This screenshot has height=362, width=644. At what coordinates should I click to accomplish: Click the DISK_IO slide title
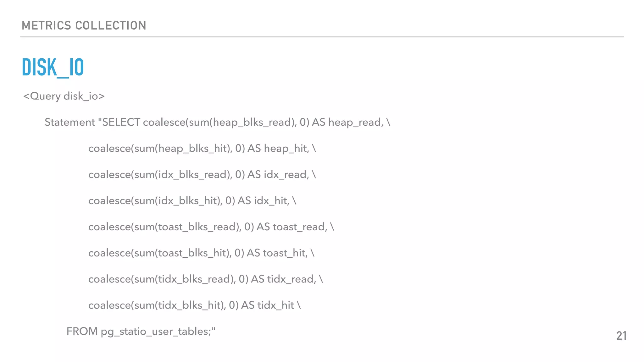click(x=53, y=67)
